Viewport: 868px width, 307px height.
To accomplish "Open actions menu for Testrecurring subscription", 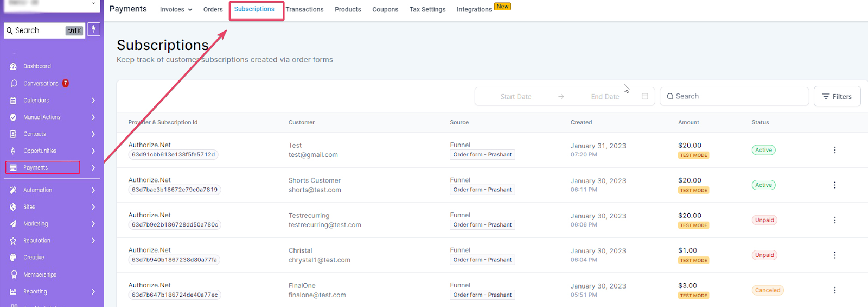I will tap(834, 220).
